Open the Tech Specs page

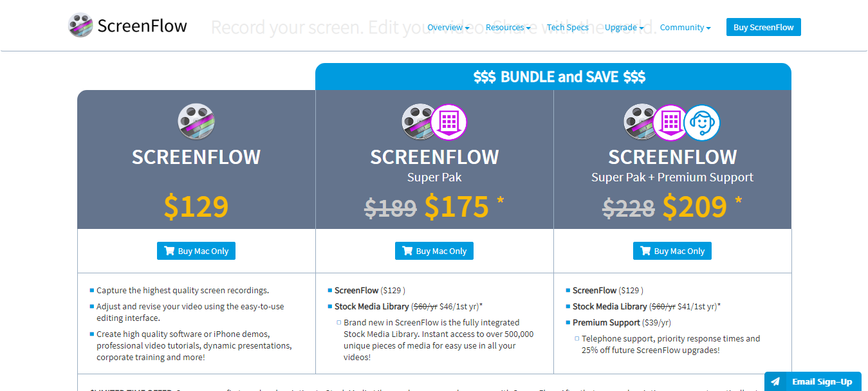[567, 27]
